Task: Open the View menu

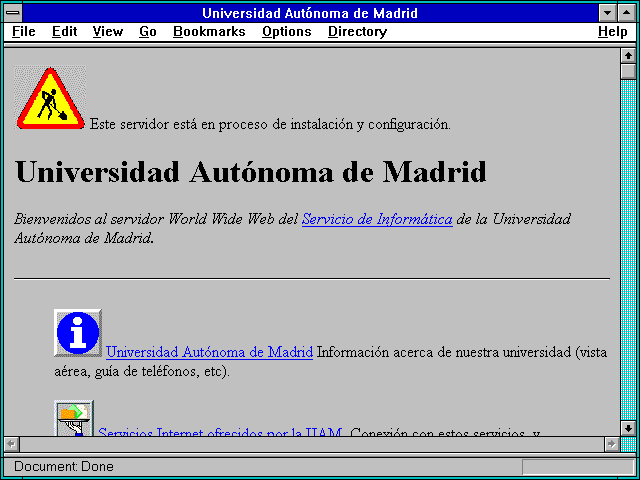Action: [x=108, y=32]
